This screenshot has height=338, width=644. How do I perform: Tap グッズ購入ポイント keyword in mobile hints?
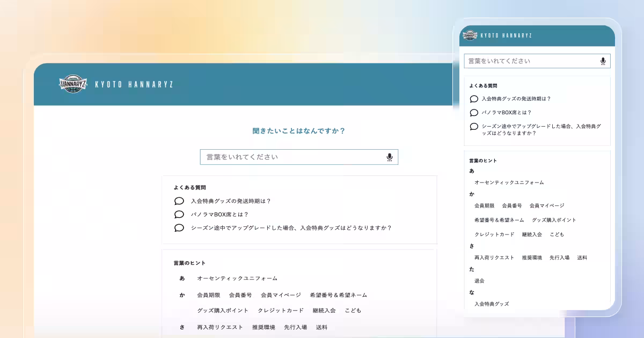tap(554, 220)
